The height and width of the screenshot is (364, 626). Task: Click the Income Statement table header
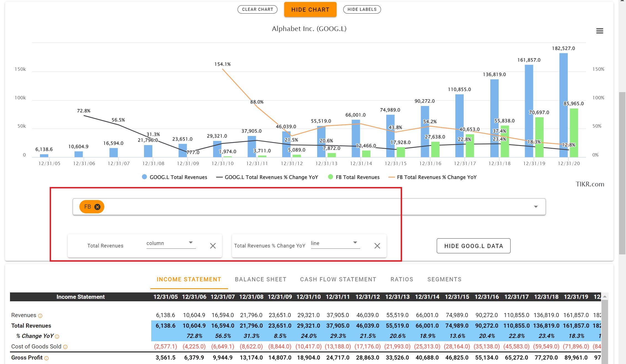coord(80,297)
